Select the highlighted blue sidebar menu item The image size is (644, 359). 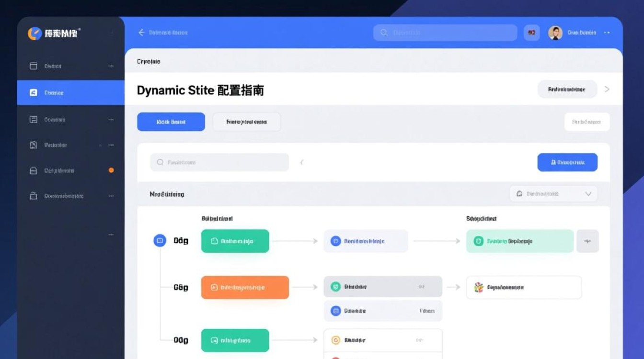(x=71, y=93)
